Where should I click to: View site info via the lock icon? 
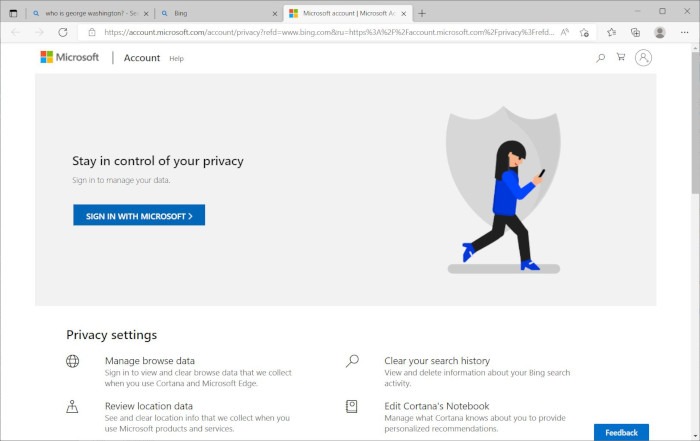click(92, 32)
